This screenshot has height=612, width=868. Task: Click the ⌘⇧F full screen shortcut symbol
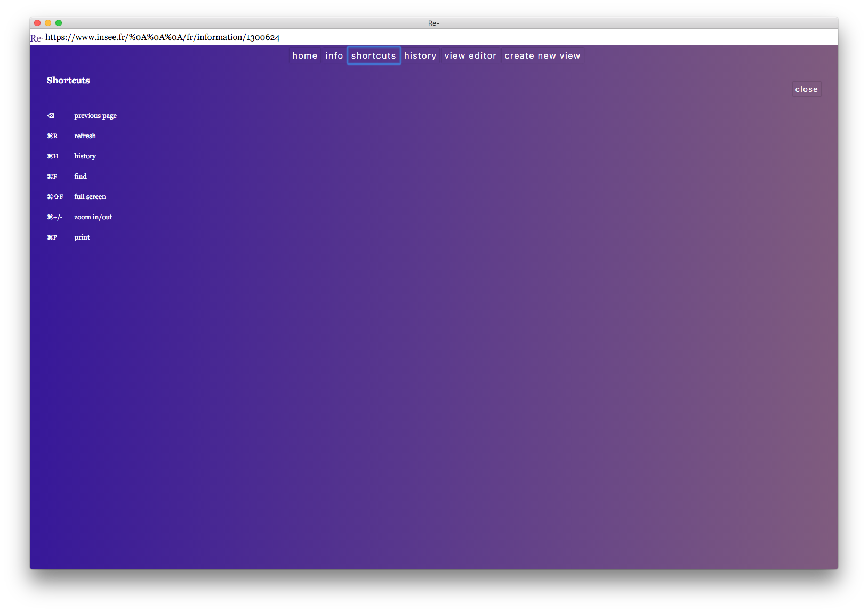click(55, 197)
